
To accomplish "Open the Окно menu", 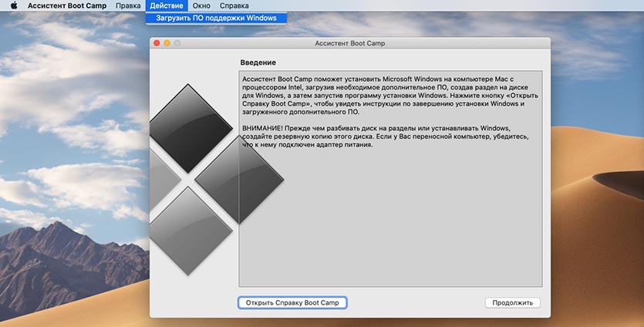I will click(x=201, y=5).
